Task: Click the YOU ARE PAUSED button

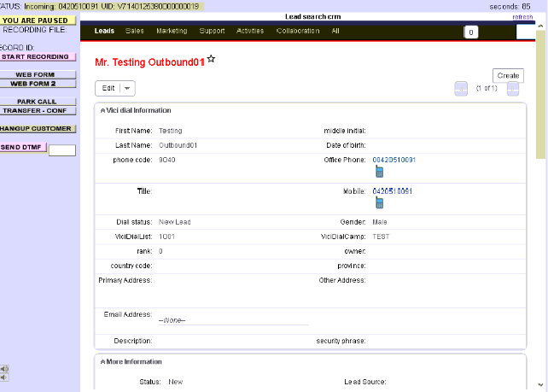Action: tap(38, 20)
